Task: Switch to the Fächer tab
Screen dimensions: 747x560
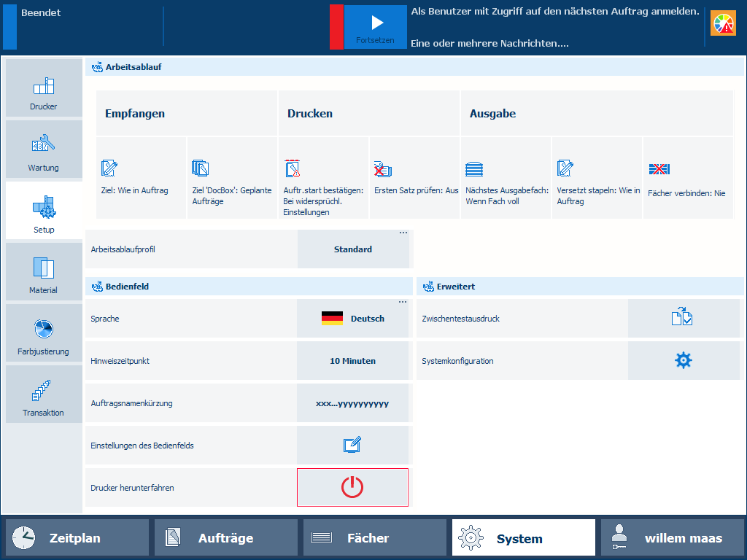Action: pyautogui.click(x=375, y=538)
